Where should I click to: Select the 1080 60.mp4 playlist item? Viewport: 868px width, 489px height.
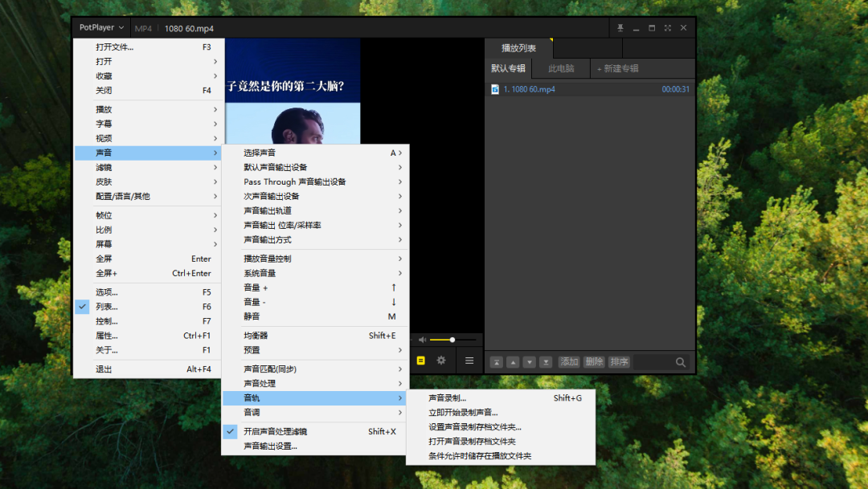530,89
